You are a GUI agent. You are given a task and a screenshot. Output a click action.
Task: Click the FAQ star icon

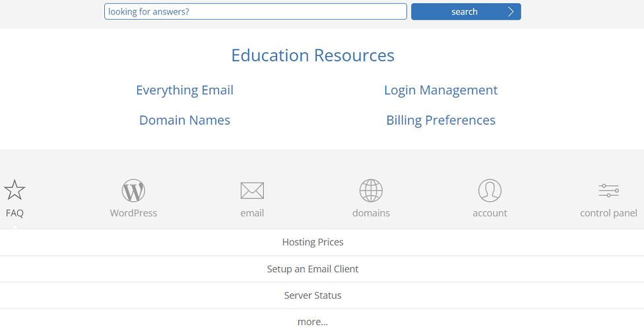pyautogui.click(x=15, y=190)
